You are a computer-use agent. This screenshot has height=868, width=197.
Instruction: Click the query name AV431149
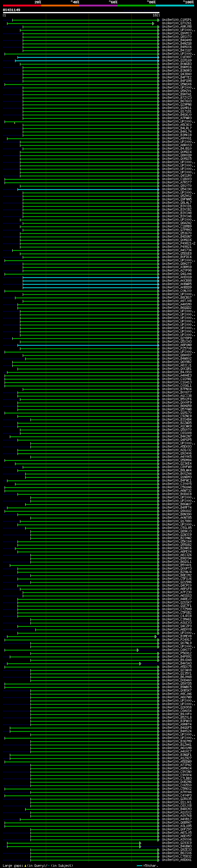[11, 10]
